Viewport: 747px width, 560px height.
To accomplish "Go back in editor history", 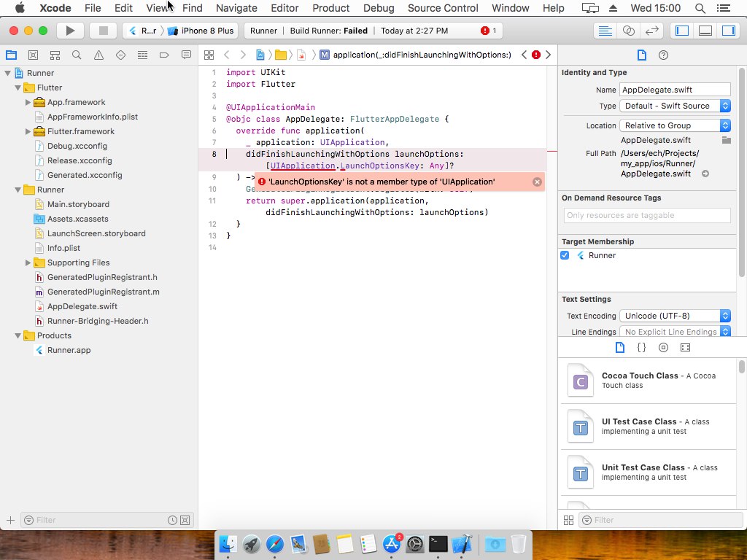I will pyautogui.click(x=227, y=55).
